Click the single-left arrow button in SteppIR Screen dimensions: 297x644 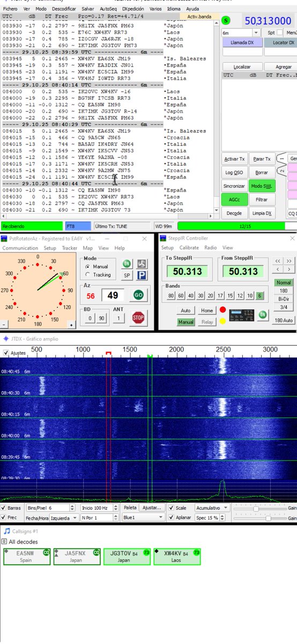click(278, 270)
